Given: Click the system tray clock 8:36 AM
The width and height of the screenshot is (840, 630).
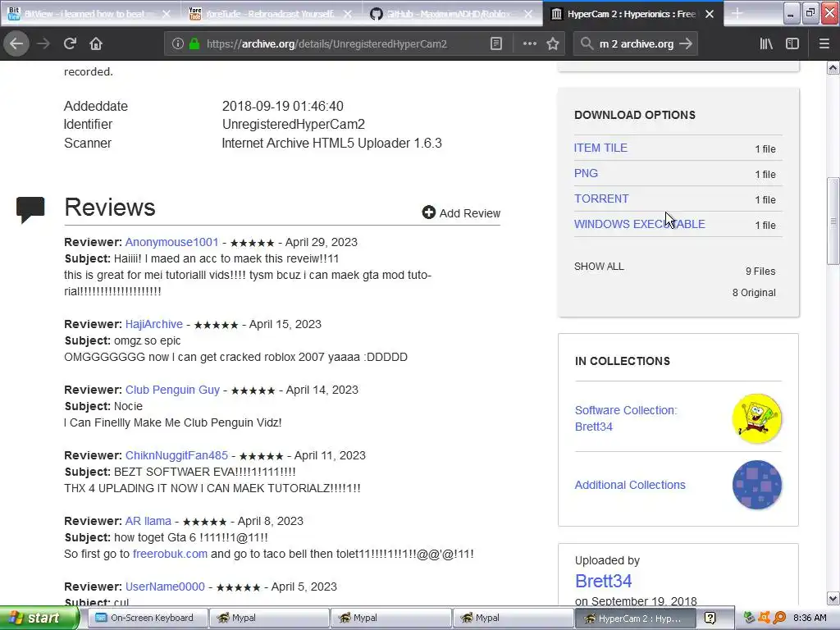Looking at the screenshot, I should [810, 618].
